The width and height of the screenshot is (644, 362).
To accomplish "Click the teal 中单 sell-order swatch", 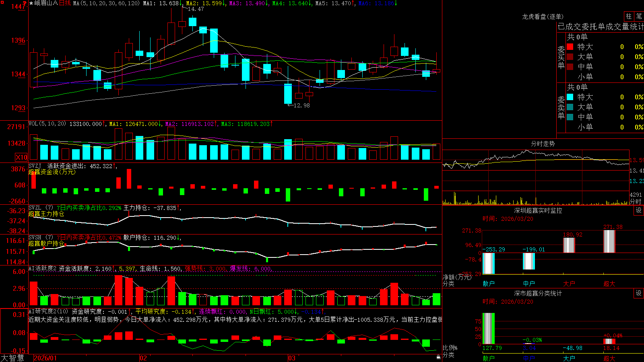I will (x=570, y=117).
